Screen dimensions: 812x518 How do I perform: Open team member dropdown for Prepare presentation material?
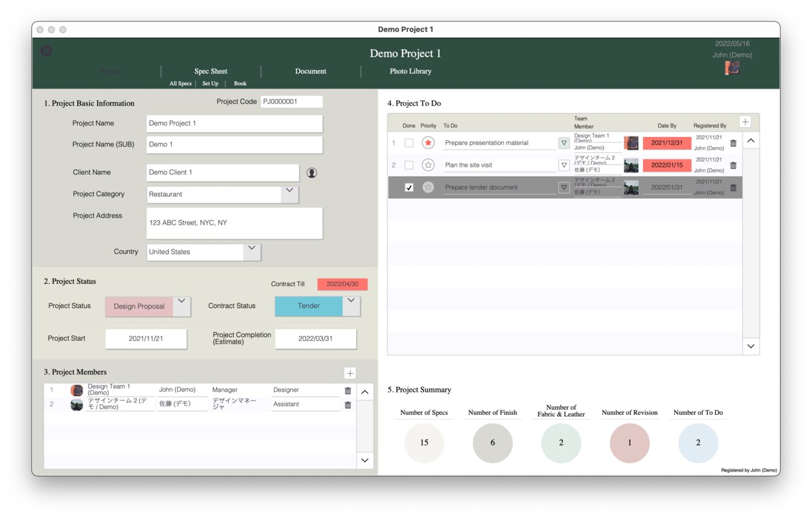(564, 143)
